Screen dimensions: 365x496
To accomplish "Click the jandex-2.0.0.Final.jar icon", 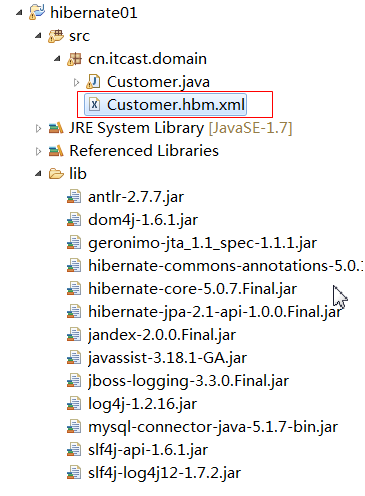I will tap(74, 335).
